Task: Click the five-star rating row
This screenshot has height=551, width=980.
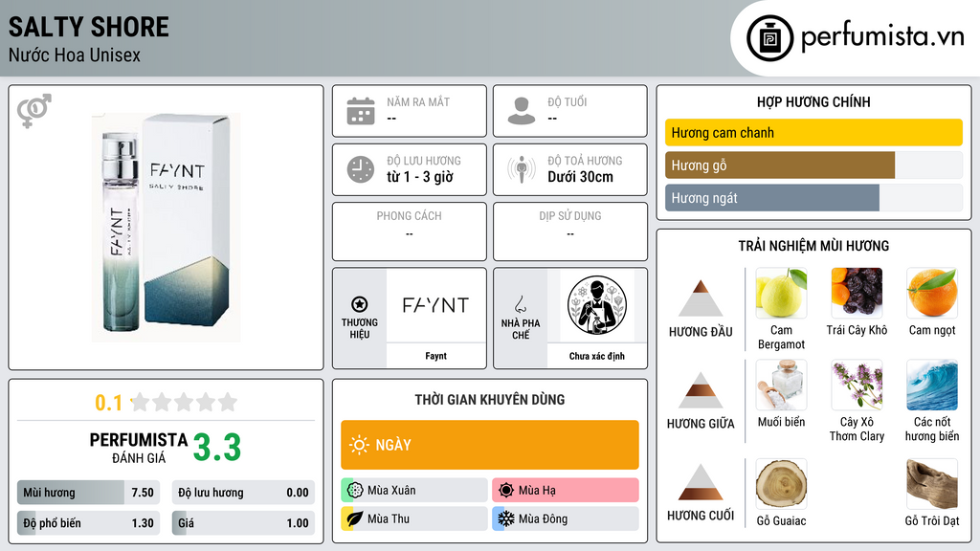Action: click(x=184, y=402)
